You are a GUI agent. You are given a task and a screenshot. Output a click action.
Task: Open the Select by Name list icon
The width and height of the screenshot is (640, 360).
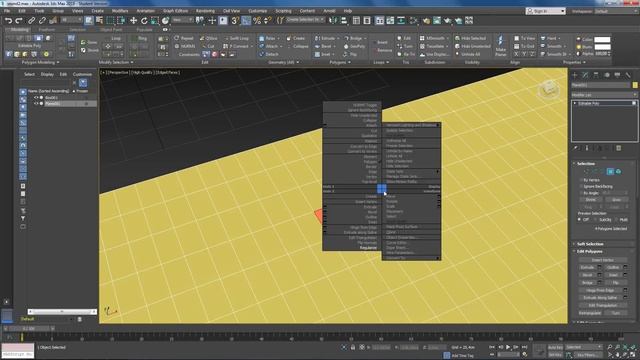coord(99,20)
